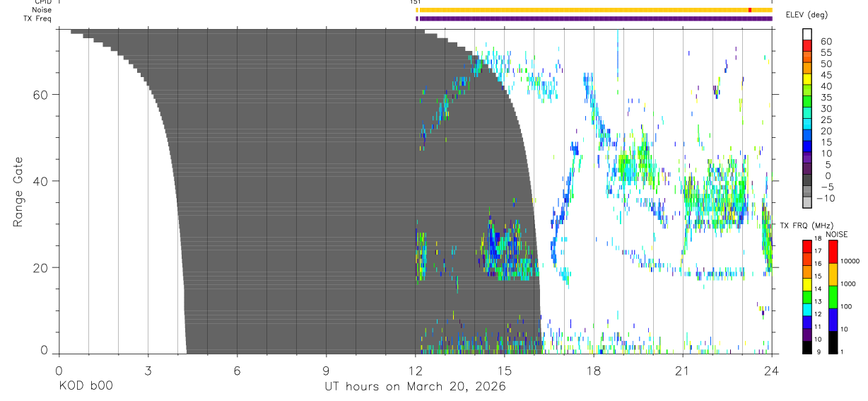Click 'UT hours on March 20, 2026' axis title

pyautogui.click(x=415, y=387)
